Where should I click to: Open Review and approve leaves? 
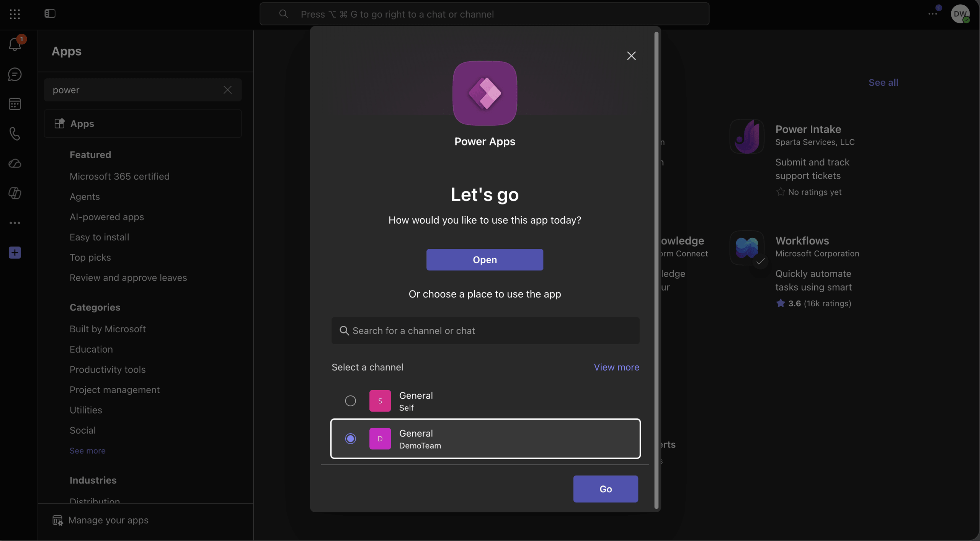[x=128, y=278]
